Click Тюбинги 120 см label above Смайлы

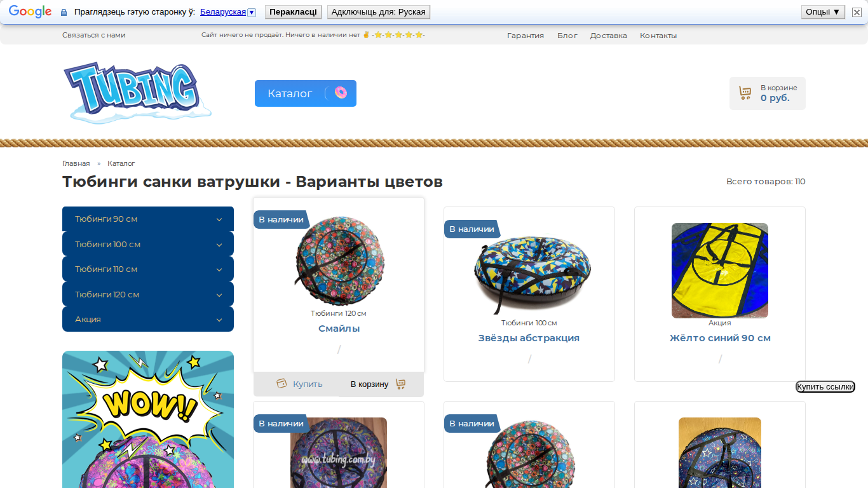[339, 313]
